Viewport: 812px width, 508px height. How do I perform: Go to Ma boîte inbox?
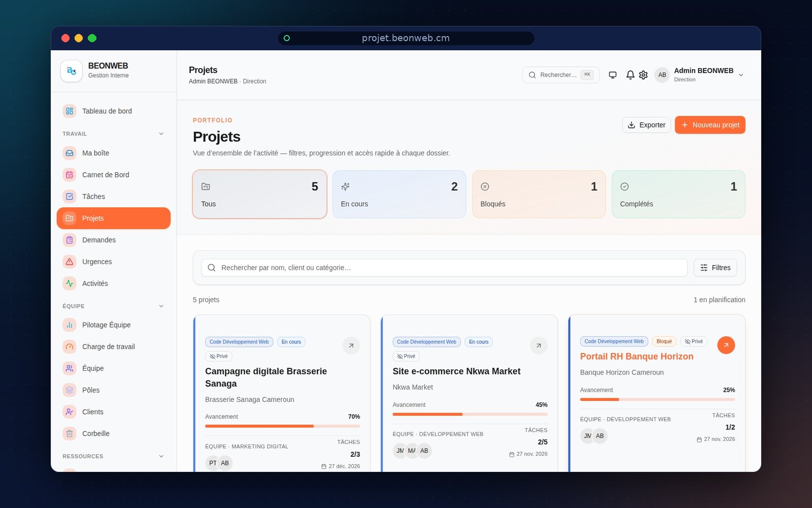pos(114,153)
